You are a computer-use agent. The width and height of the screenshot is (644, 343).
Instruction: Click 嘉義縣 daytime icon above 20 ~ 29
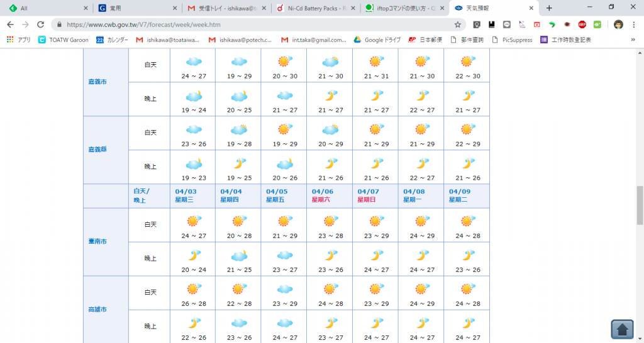point(331,129)
